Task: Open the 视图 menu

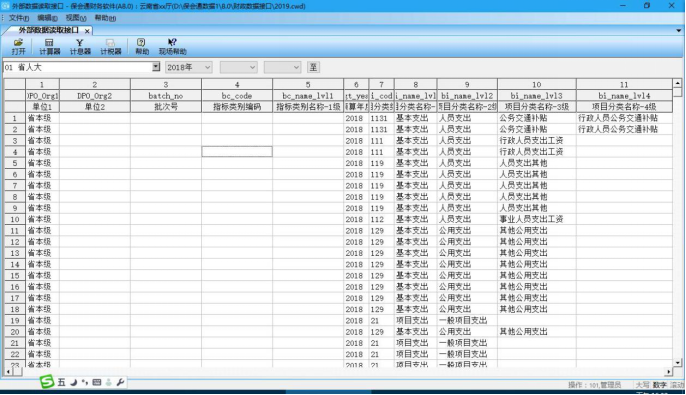Action: click(x=76, y=18)
